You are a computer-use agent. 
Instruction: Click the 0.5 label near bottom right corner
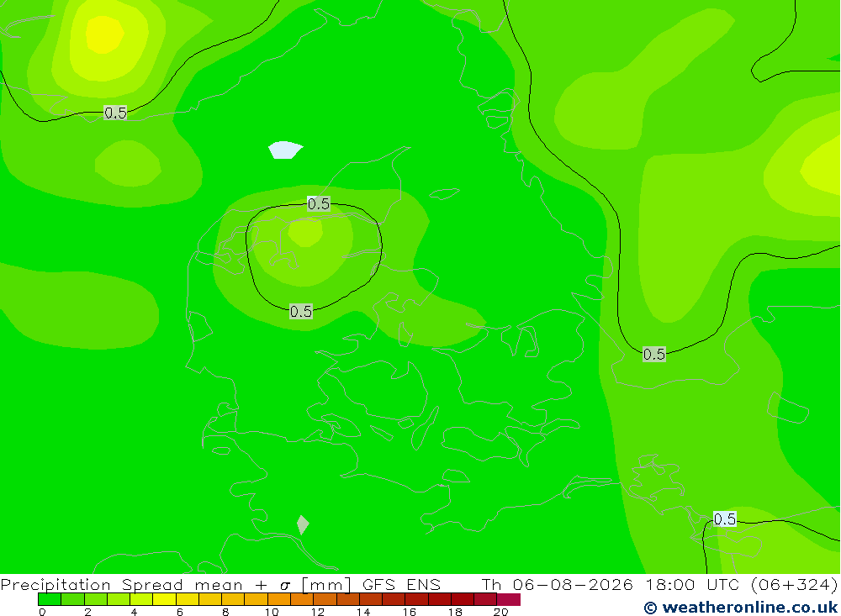(725, 519)
